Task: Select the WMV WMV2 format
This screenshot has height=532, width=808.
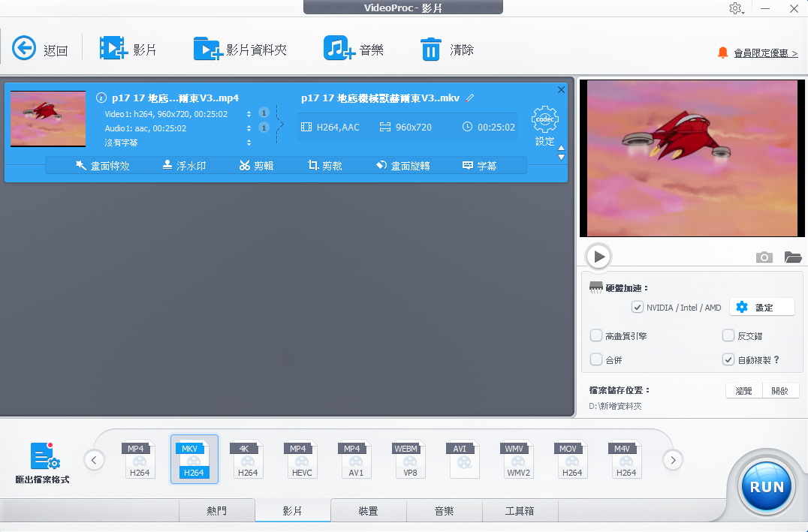Action: coord(518,459)
